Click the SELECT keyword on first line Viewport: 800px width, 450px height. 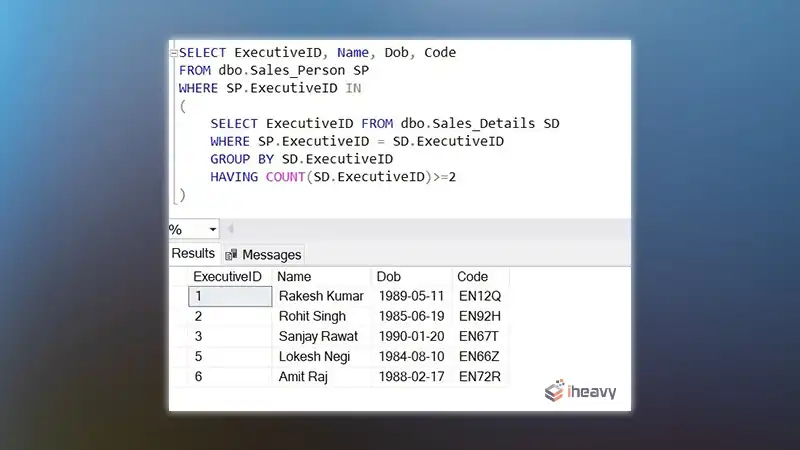click(203, 53)
